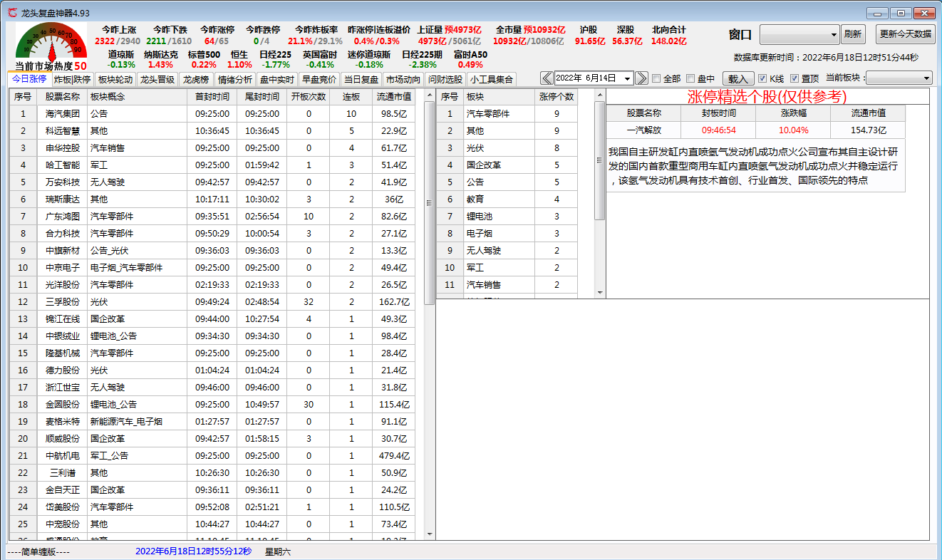Open the 问财选股 tab

point(445,79)
